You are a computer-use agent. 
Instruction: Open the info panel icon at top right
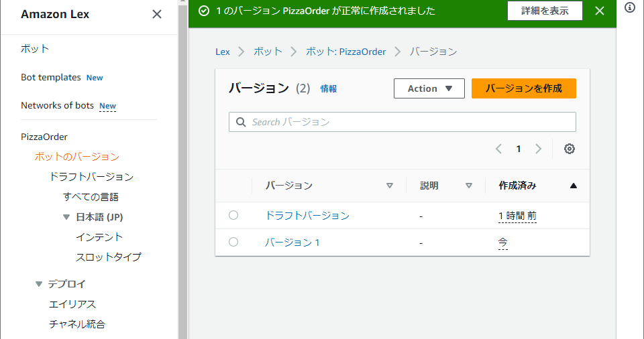tap(630, 7)
